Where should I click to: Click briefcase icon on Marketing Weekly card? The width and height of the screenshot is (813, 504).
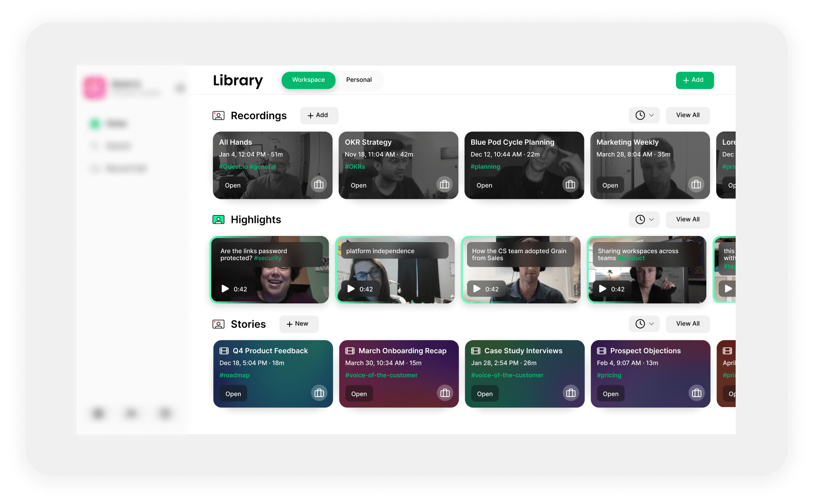pyautogui.click(x=696, y=185)
